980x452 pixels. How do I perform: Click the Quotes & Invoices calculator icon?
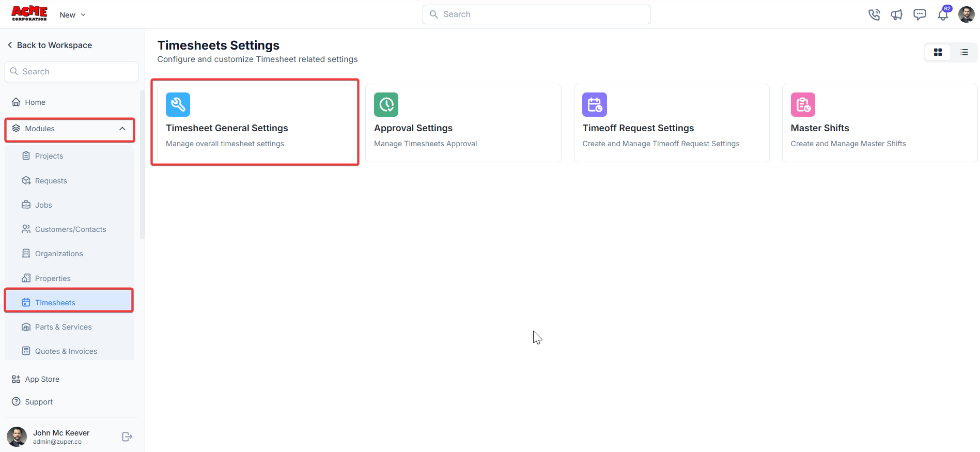coord(26,351)
